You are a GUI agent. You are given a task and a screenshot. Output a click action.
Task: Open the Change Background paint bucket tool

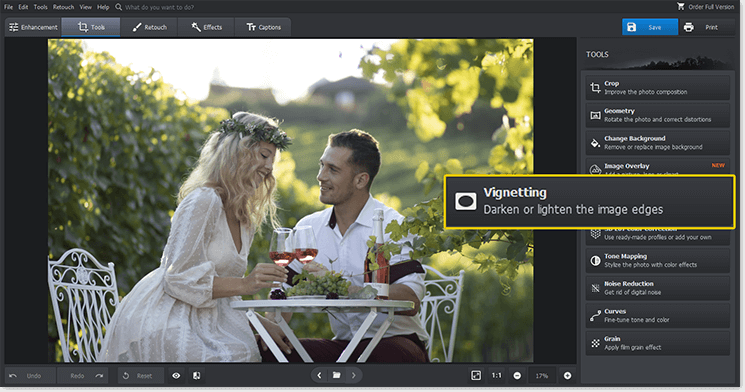(658, 143)
